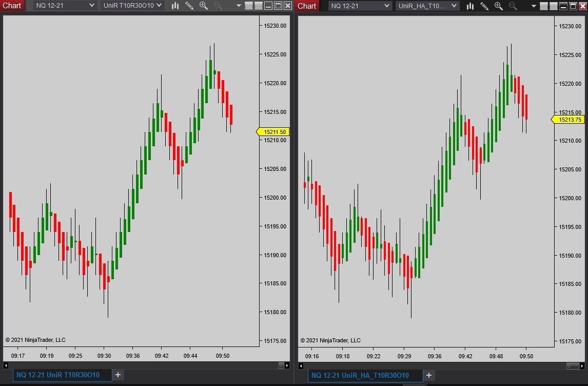This screenshot has width=588, height=386.
Task: Click 09:30 time label on left chart
Action: [x=104, y=356]
